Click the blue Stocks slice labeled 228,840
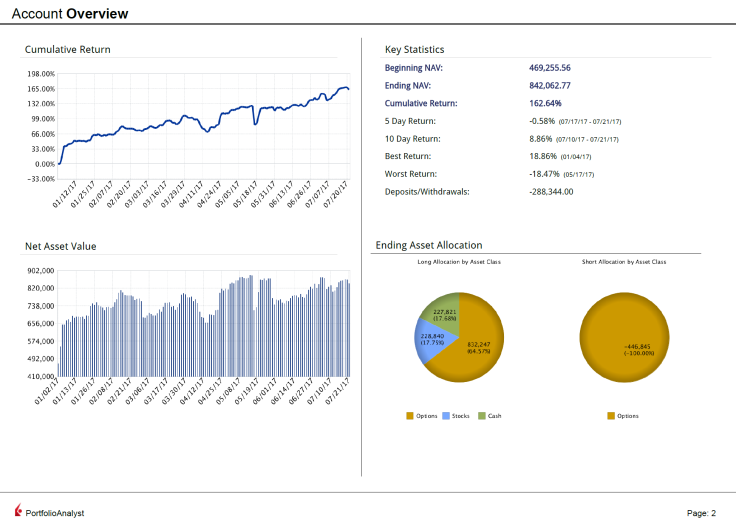Image resolution: width=736 pixels, height=532 pixels. click(432, 339)
